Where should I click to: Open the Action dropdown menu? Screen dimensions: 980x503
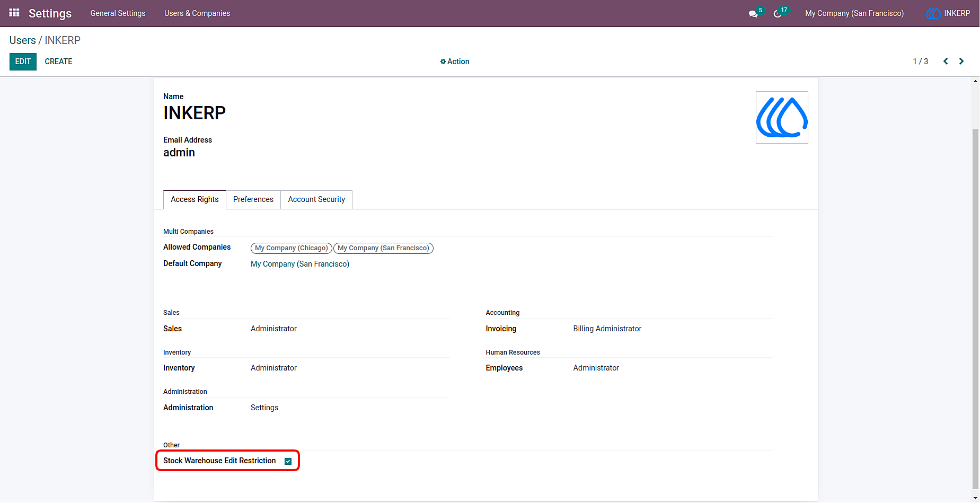455,61
